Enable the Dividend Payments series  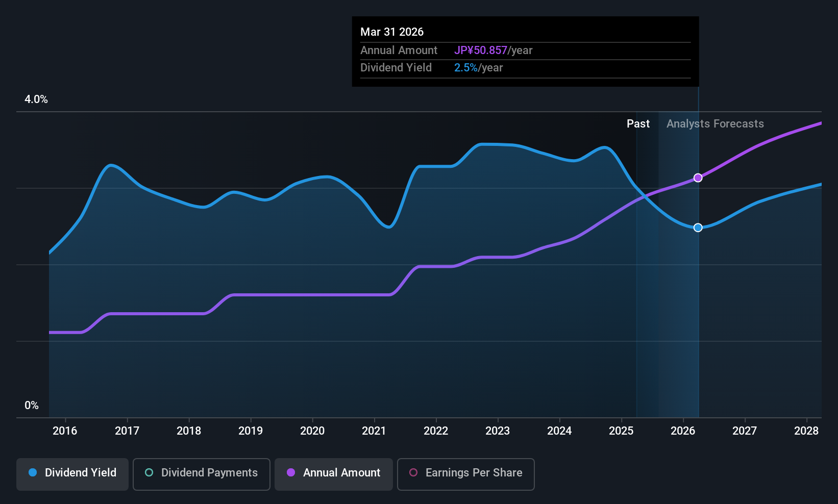(x=201, y=473)
